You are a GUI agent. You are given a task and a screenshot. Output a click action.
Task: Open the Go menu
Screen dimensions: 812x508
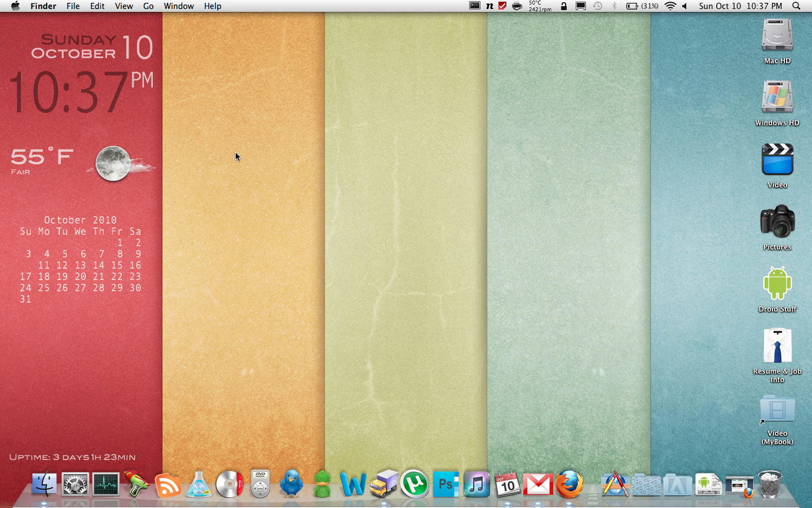(x=148, y=6)
